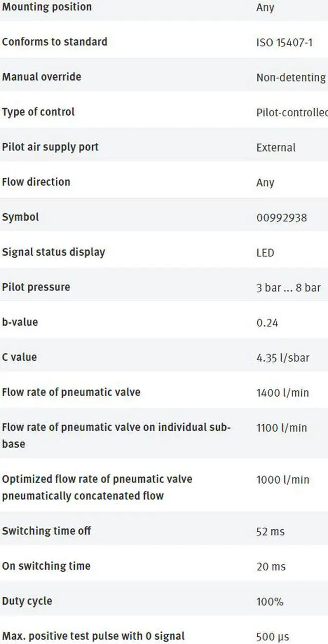Click the Duty cycle 100% value
The width and height of the screenshot is (328, 644).
(x=270, y=601)
